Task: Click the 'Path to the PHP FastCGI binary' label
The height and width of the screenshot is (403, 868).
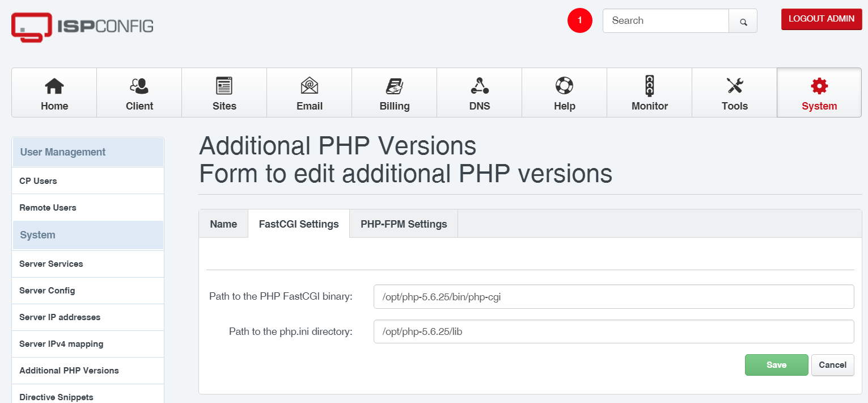Action: click(281, 296)
